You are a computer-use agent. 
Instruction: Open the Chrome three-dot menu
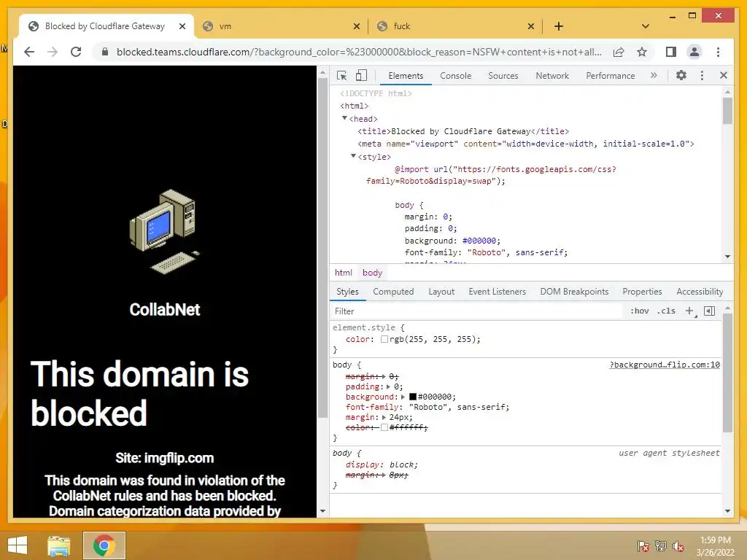pyautogui.click(x=718, y=52)
